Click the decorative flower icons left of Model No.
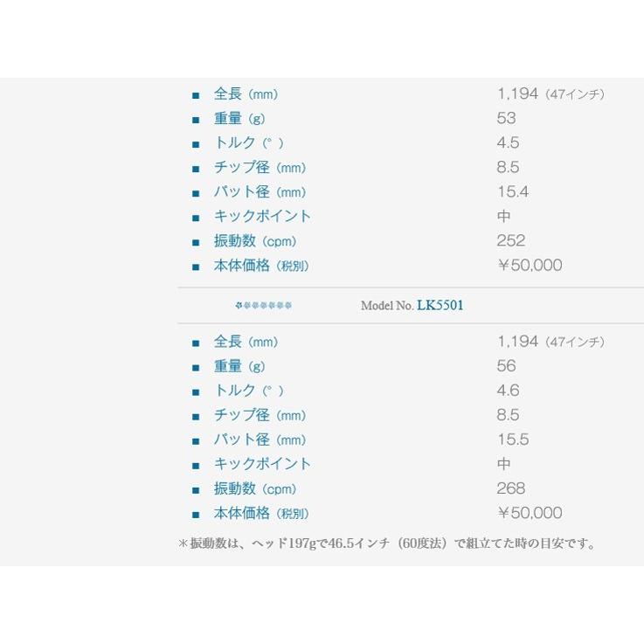Image resolution: width=644 pixels, height=644 pixels. coord(263,306)
